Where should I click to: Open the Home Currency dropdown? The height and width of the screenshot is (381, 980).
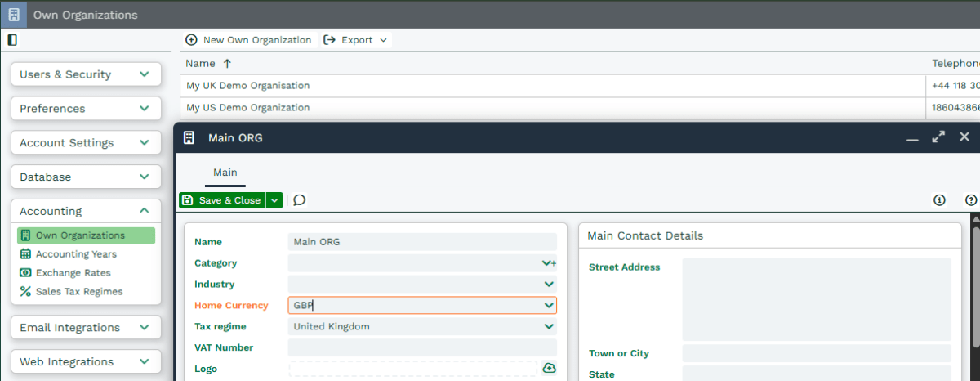(x=549, y=306)
